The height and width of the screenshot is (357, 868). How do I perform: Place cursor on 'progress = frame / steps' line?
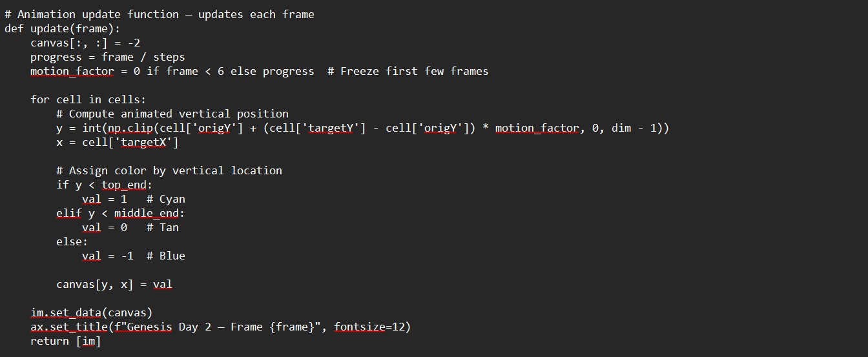(x=107, y=57)
